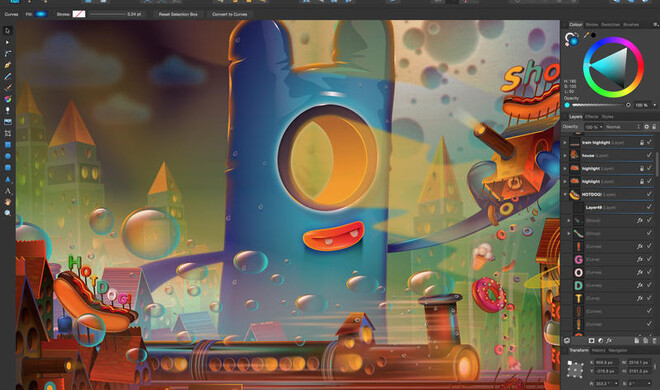The height and width of the screenshot is (390, 660).
Task: Click Reset Selection Box button
Action: (x=178, y=14)
